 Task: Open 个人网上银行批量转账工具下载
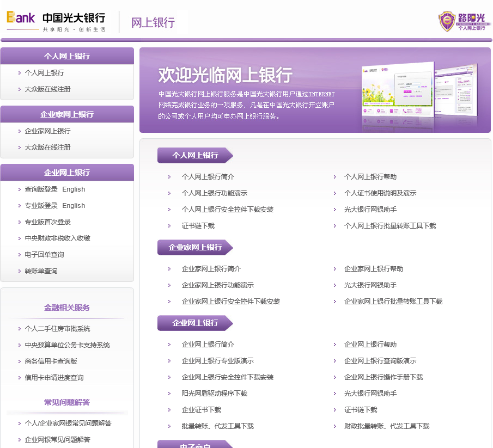pos(390,226)
